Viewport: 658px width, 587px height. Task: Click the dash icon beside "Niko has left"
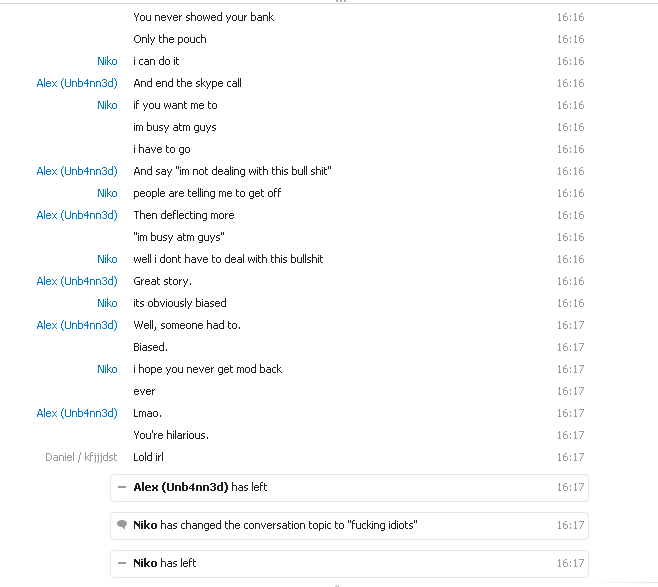point(122,563)
